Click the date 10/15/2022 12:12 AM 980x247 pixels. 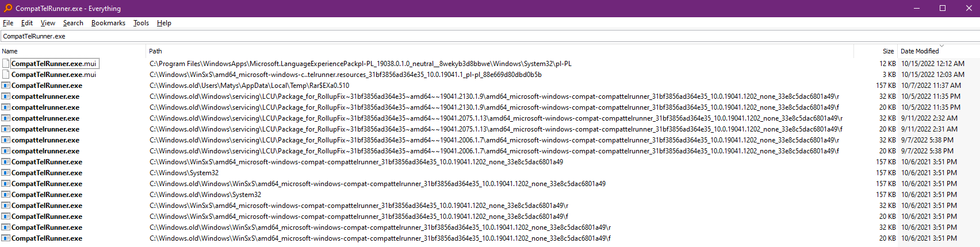(x=933, y=64)
